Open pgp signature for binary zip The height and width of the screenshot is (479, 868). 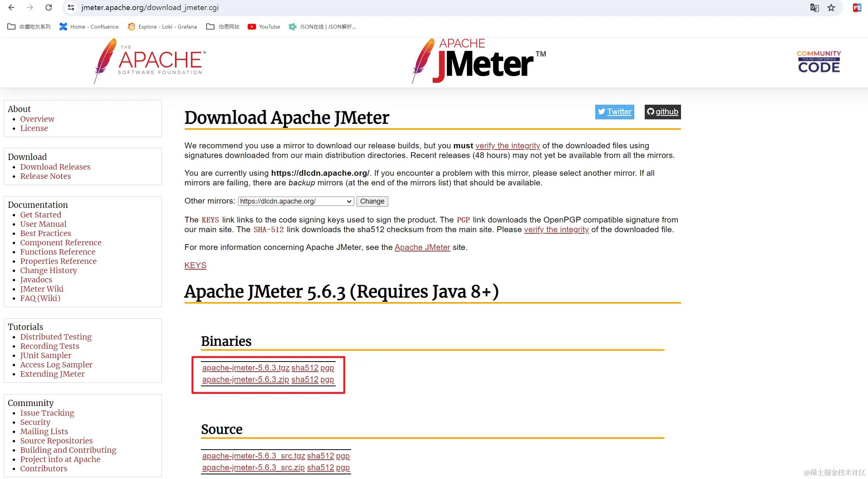point(327,379)
